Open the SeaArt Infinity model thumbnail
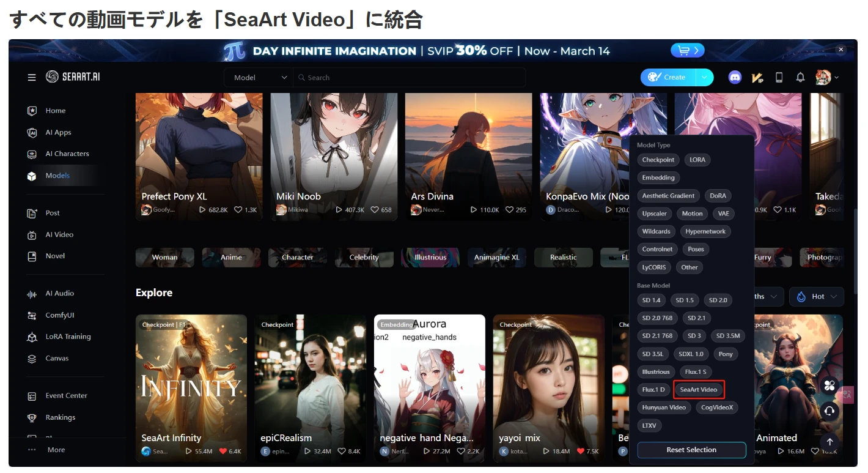Image resolution: width=868 pixels, height=473 pixels. [191, 382]
